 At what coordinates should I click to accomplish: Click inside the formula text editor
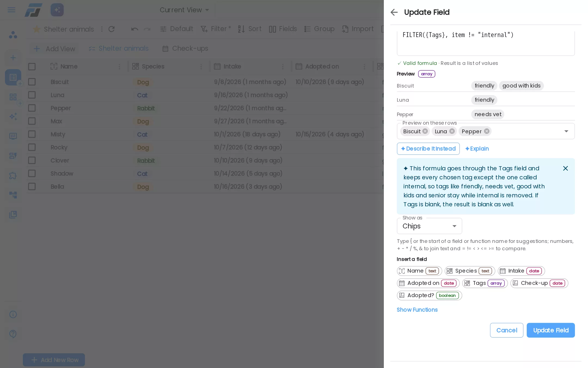tap(486, 43)
